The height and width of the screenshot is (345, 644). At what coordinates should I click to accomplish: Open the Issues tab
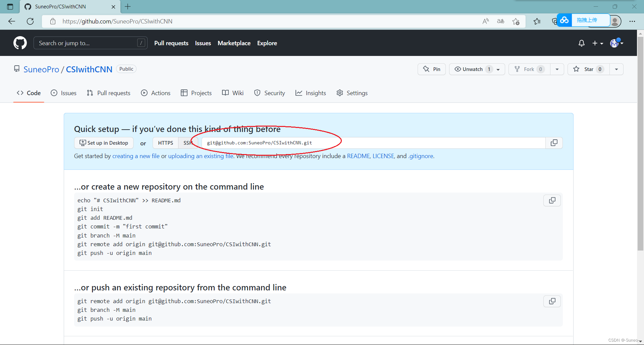(x=63, y=93)
